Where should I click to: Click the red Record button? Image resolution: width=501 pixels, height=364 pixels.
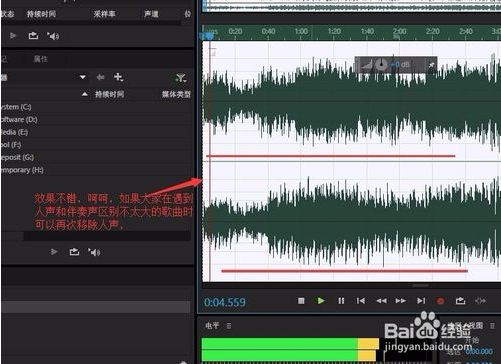coord(440,301)
